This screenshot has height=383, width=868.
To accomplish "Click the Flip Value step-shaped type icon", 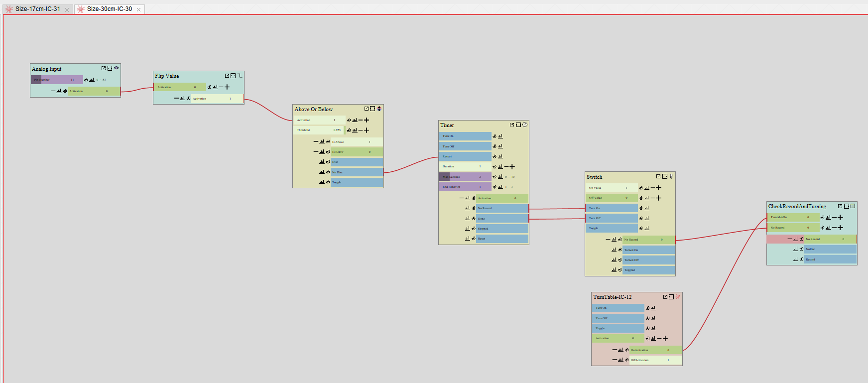I will 240,76.
